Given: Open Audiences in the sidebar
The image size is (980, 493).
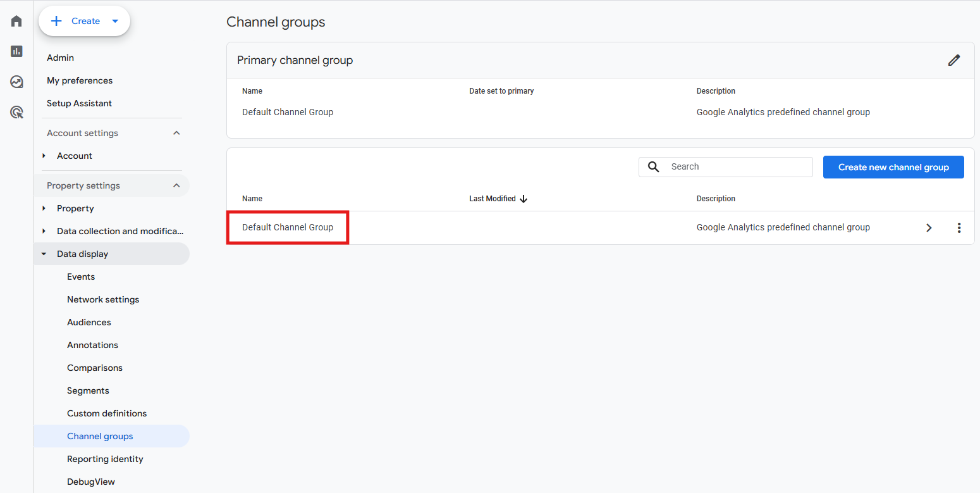Looking at the screenshot, I should [89, 322].
